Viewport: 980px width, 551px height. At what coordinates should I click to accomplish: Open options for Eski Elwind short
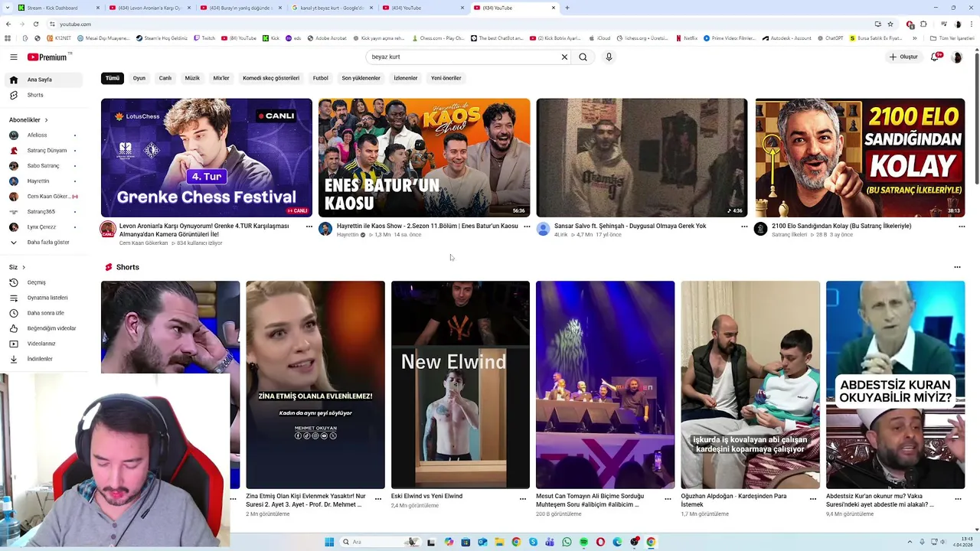[x=523, y=499]
